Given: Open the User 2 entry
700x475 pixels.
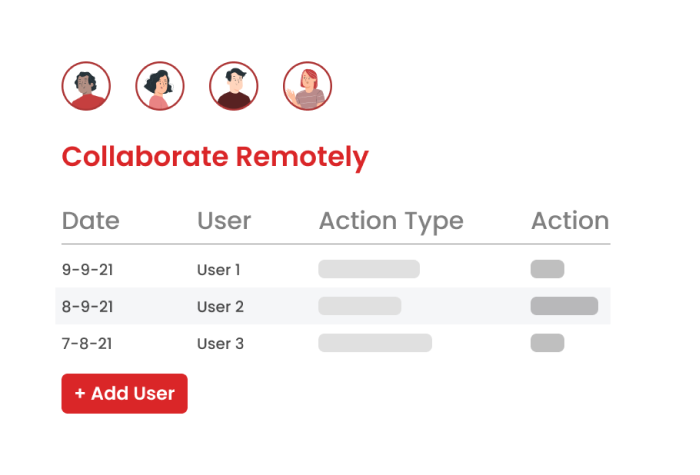Looking at the screenshot, I should coord(220,306).
